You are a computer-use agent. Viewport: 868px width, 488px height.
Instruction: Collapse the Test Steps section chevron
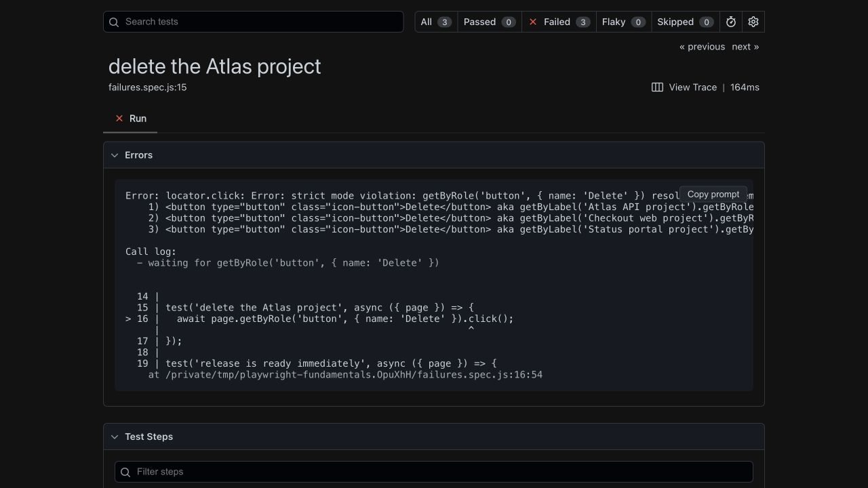click(x=115, y=437)
